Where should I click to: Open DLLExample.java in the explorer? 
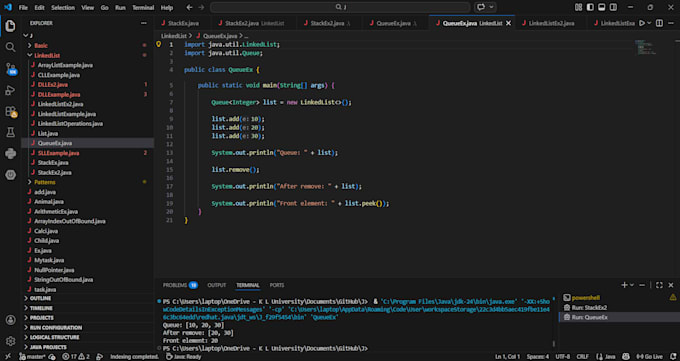87,94
